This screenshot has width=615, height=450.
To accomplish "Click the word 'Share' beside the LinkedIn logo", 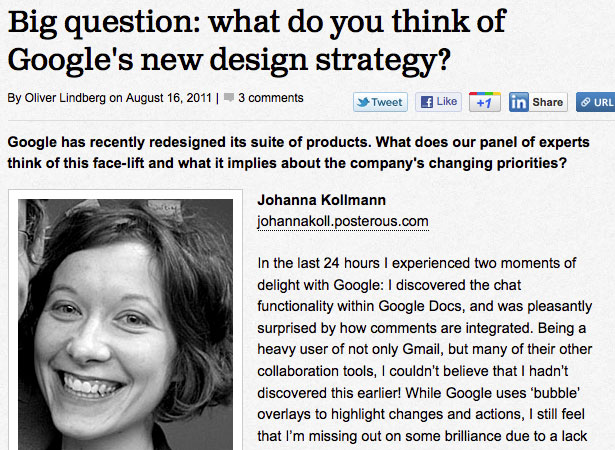I will click(548, 102).
